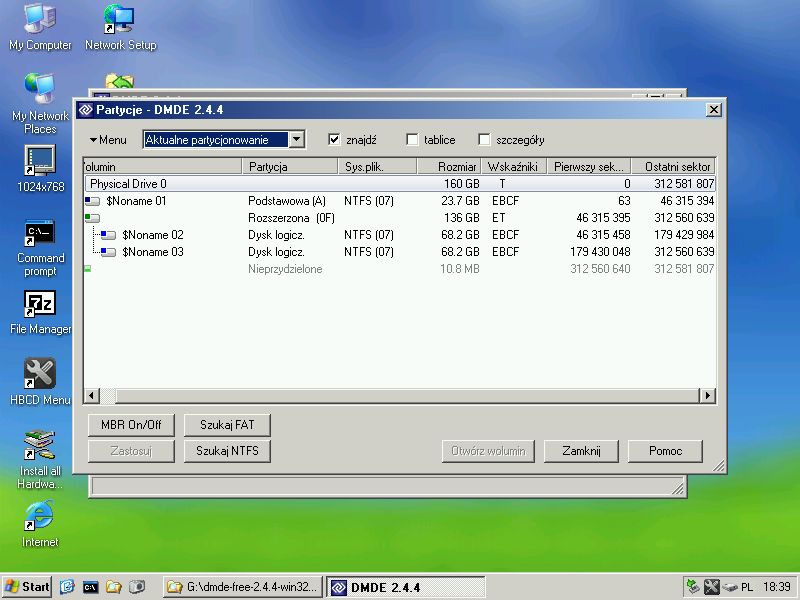Click the command prompt quick launch icon
The image size is (800, 600).
pos(90,587)
